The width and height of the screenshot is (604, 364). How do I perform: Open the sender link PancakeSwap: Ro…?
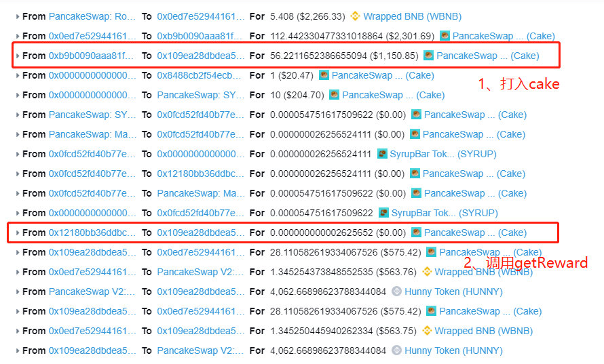pyautogui.click(x=92, y=16)
